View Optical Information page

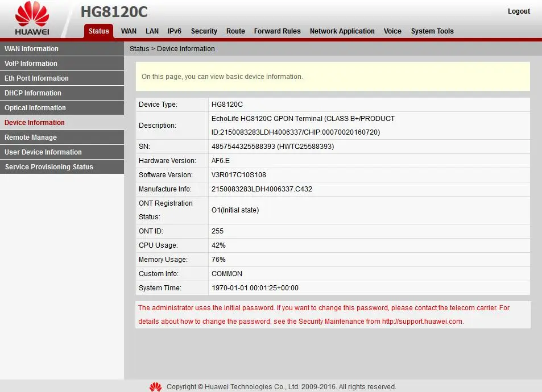(62, 108)
